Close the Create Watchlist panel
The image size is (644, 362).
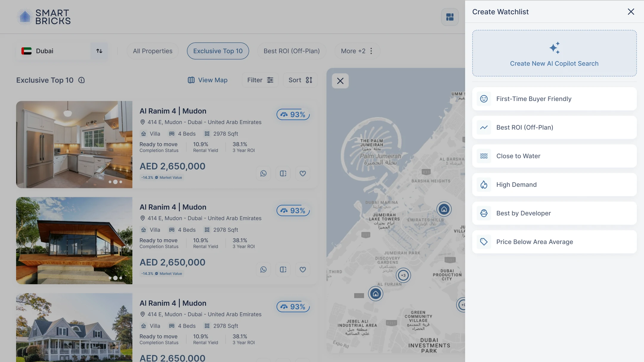631,12
